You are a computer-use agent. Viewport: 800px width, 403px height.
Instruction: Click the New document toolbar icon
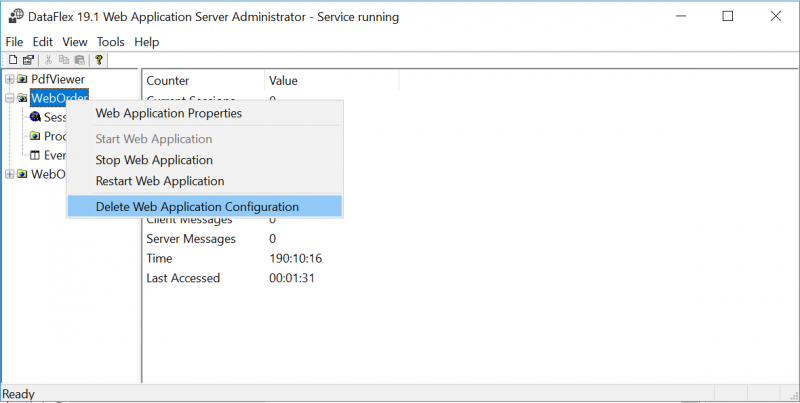13,60
